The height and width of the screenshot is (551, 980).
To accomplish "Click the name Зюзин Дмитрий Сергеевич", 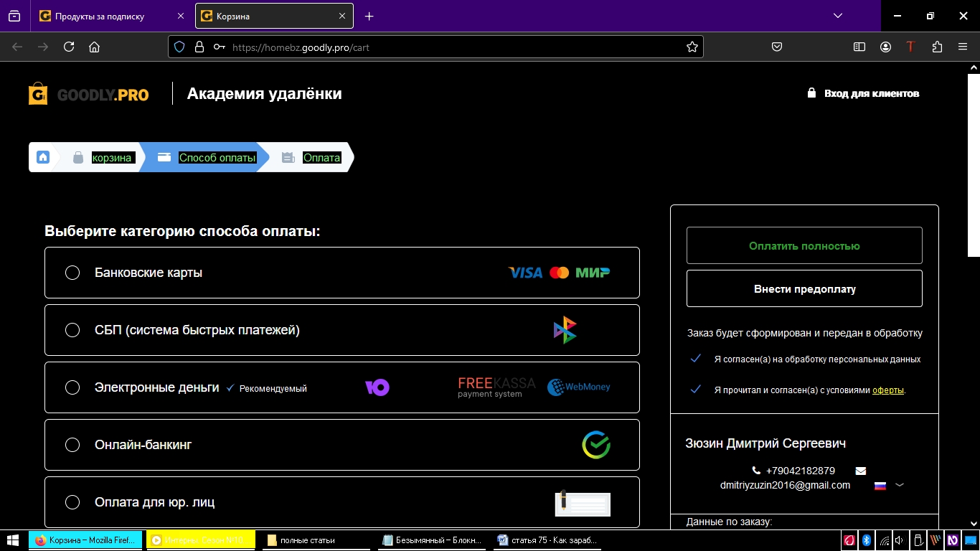I will coord(765,443).
